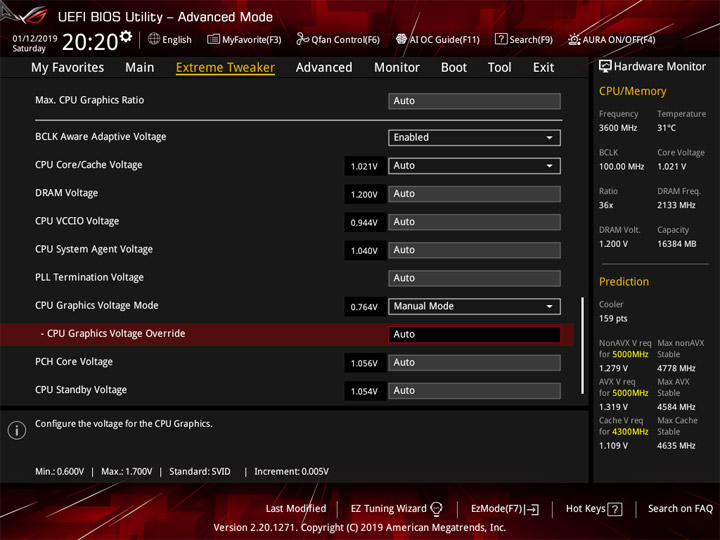720x540 pixels.
Task: Click the DRAM Voltage input field
Action: (474, 194)
